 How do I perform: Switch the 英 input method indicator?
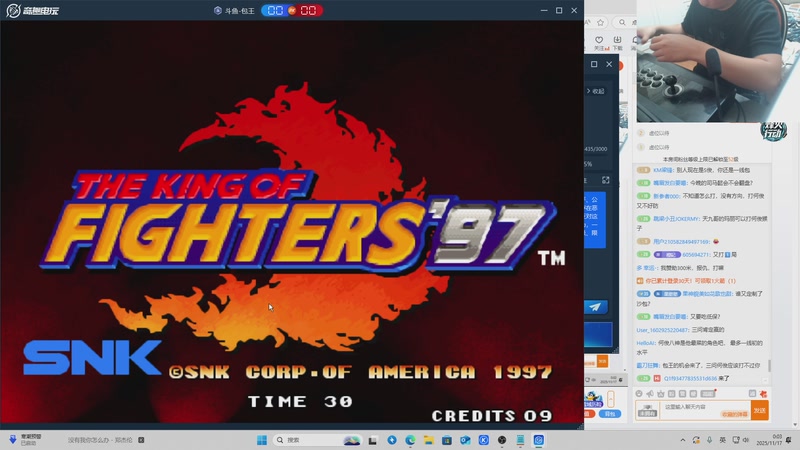pos(723,440)
